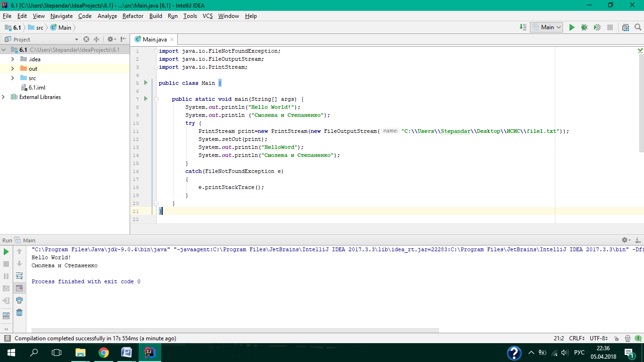Image resolution: width=644 pixels, height=362 pixels.
Task: Run Main with the green toolbar arrow
Action: (572, 27)
